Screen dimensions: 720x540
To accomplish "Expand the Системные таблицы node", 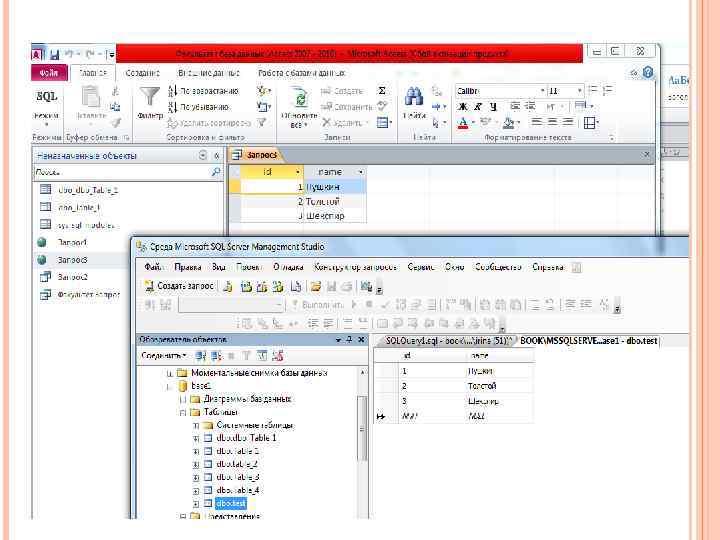I will (196, 425).
